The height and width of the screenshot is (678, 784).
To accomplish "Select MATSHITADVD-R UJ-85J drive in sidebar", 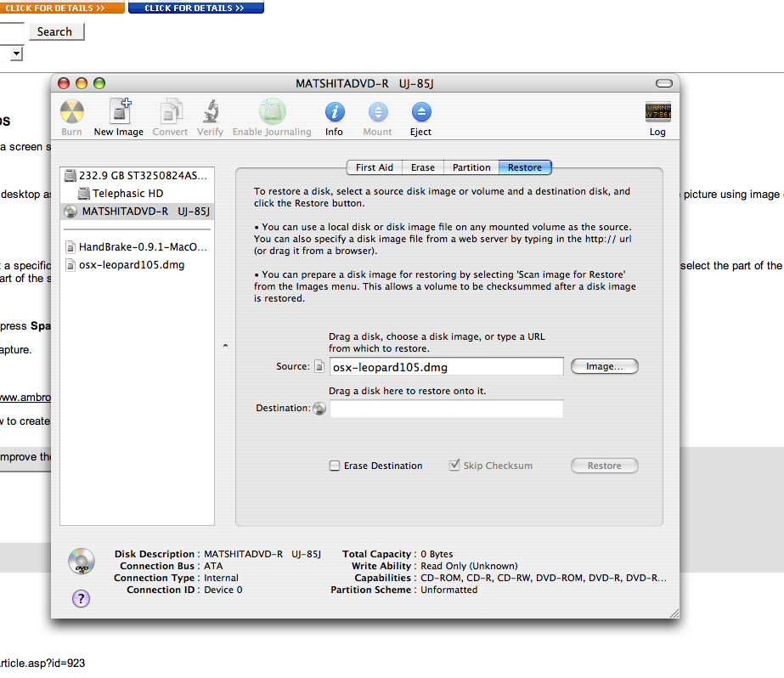I will (137, 212).
